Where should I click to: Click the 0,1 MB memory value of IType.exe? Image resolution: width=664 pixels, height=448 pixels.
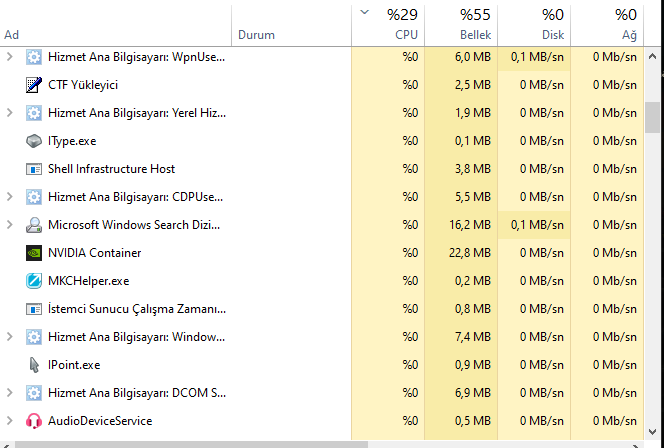[x=473, y=141]
